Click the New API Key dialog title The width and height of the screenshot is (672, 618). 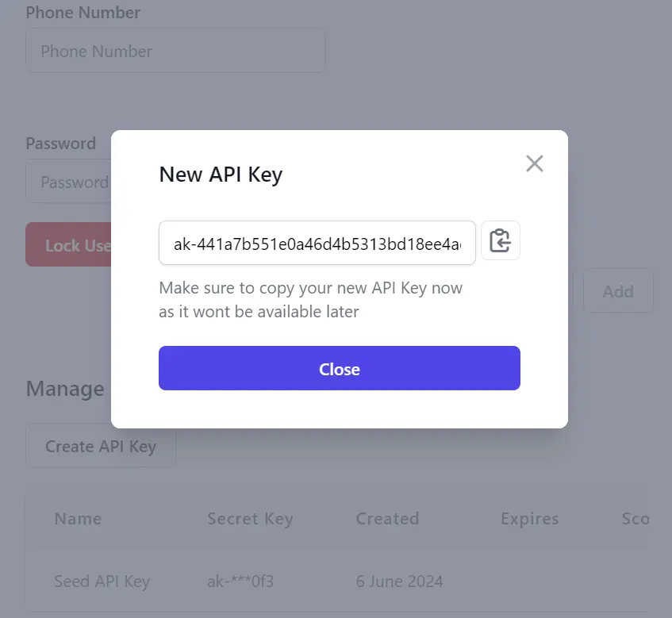tap(221, 175)
